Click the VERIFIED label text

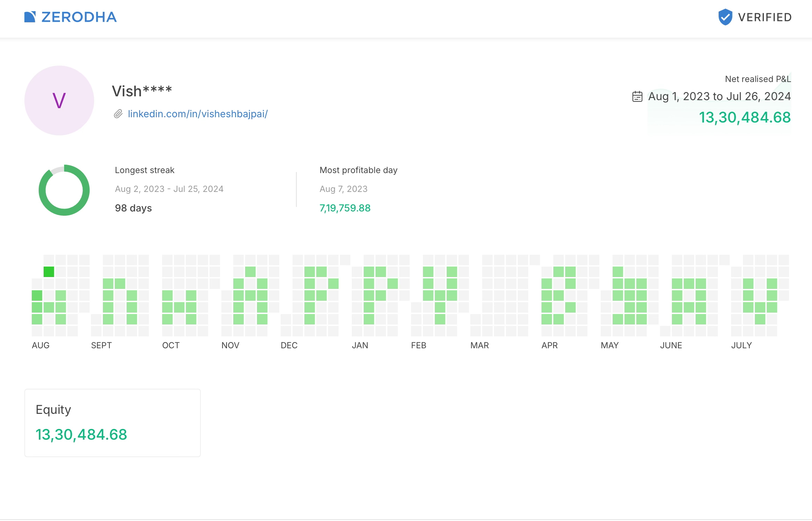(x=765, y=17)
